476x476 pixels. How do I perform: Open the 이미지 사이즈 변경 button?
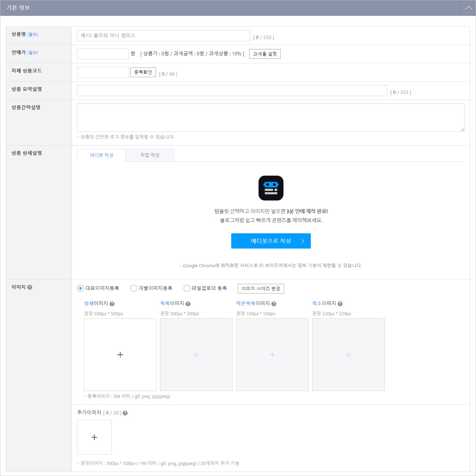click(x=261, y=289)
